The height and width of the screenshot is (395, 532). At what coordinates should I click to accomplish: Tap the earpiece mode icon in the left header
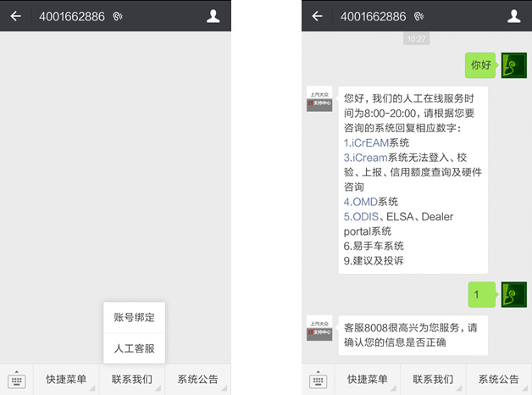pos(118,16)
